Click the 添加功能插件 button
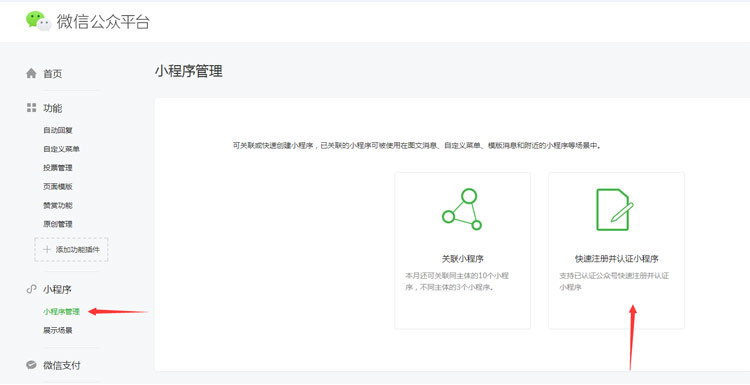750x385 pixels. pyautogui.click(x=71, y=249)
